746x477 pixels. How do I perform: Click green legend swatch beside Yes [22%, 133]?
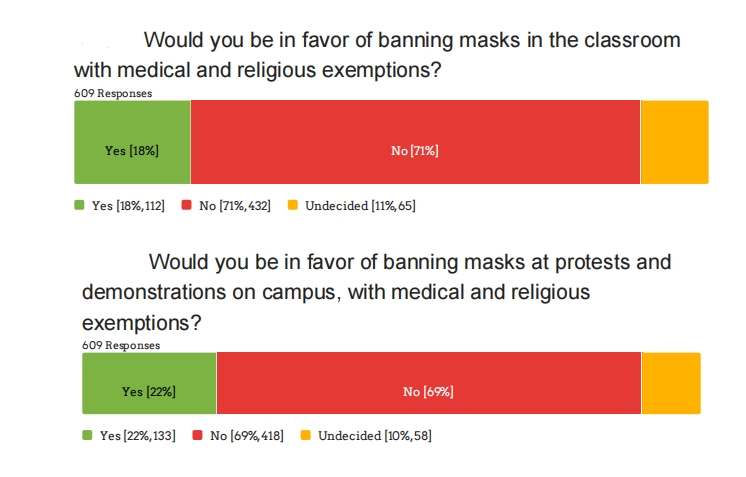pos(88,436)
